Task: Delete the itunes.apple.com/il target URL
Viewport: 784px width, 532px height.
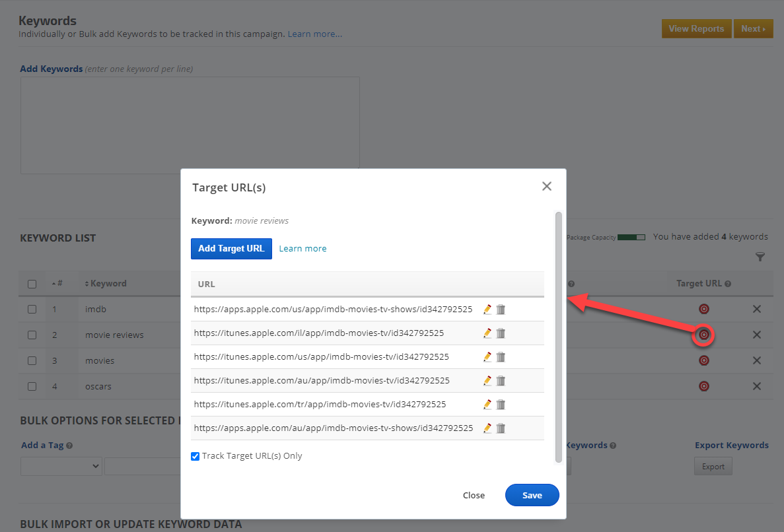Action: [x=501, y=333]
